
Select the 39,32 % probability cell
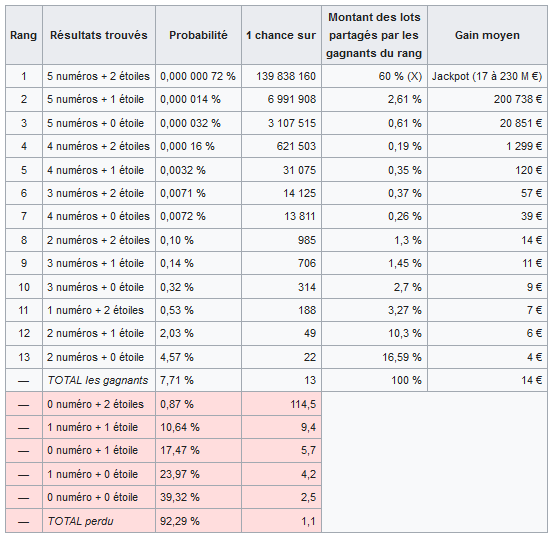pos(198,497)
